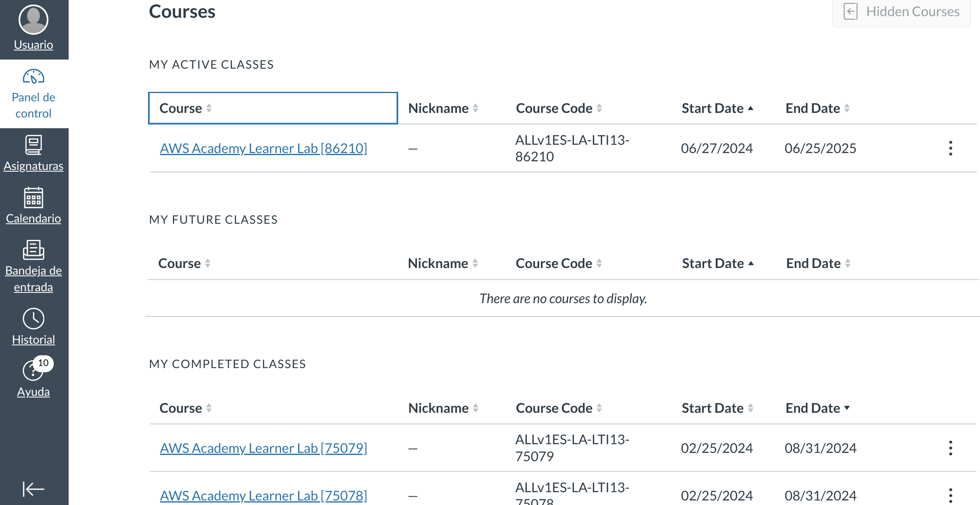Viewport: 980px width, 505px height.
Task: Sort active classes by Start Date
Action: (x=718, y=108)
